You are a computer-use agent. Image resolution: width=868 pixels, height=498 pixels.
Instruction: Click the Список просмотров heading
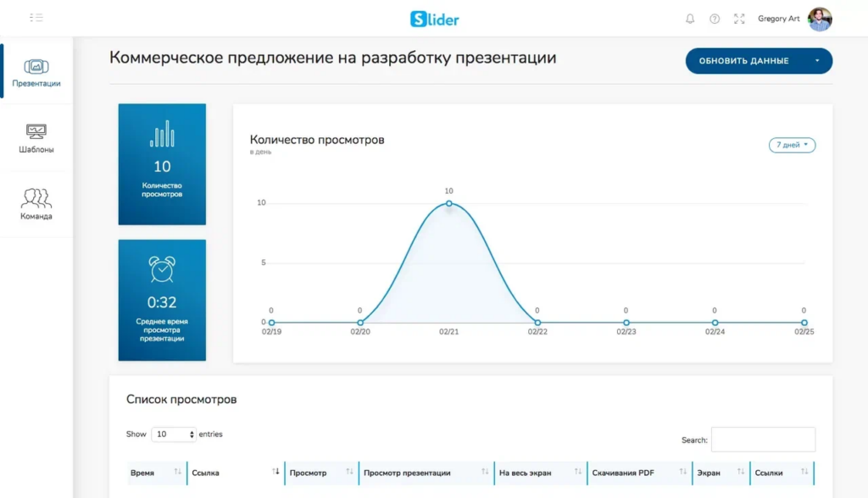[x=181, y=400]
